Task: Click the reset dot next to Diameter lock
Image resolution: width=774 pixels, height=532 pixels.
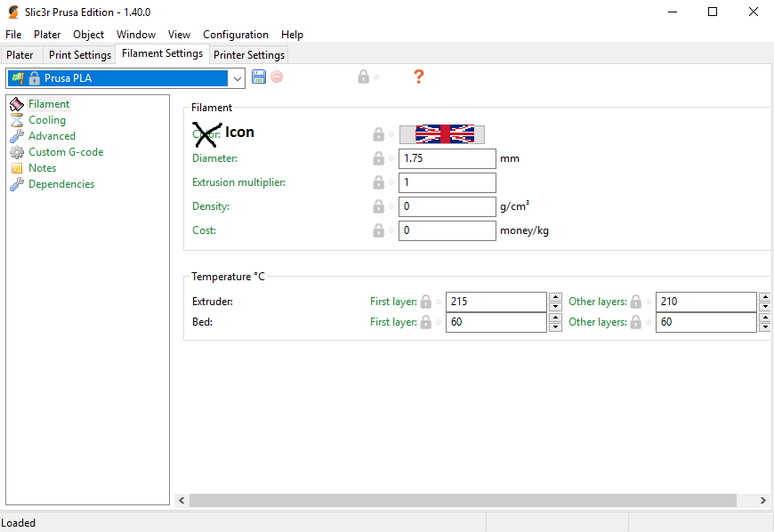Action: 391,158
